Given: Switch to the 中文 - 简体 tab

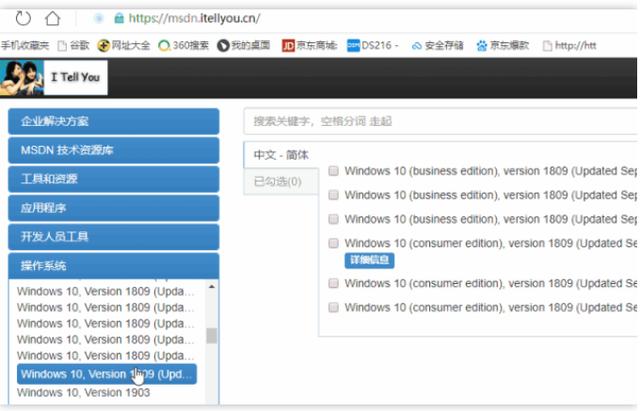Looking at the screenshot, I should (281, 155).
